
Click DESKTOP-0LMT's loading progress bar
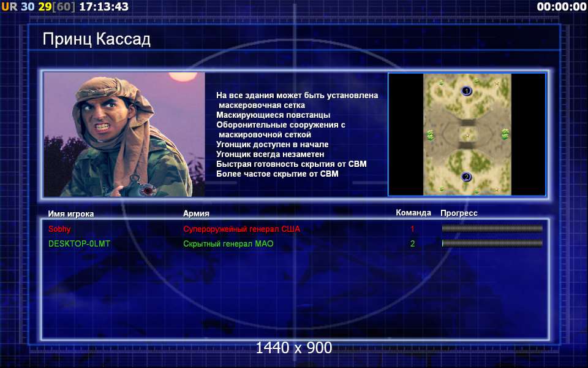tap(492, 243)
